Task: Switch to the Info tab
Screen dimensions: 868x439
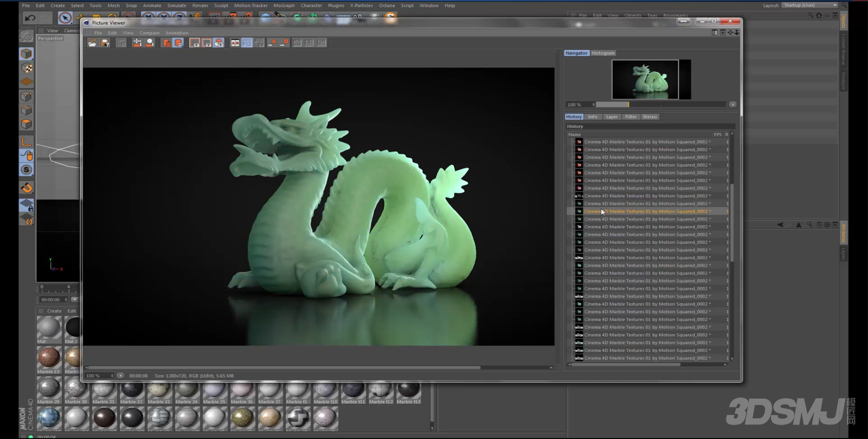Action: click(592, 117)
